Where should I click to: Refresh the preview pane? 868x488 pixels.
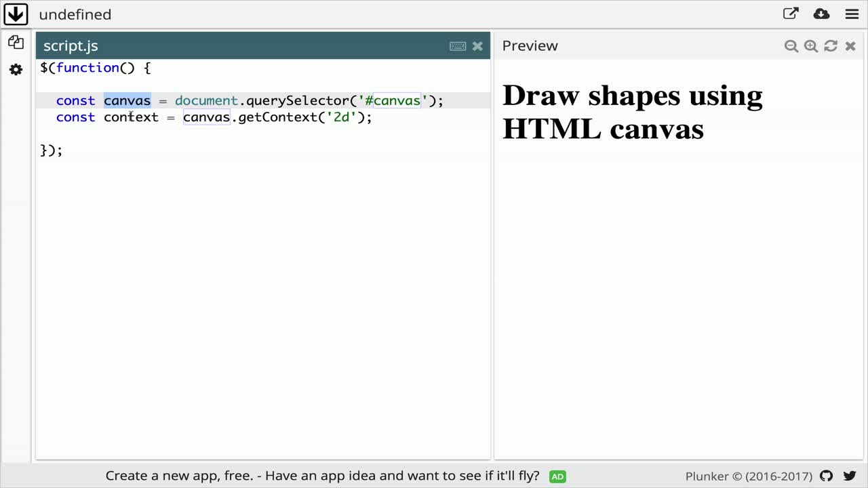[x=831, y=46]
